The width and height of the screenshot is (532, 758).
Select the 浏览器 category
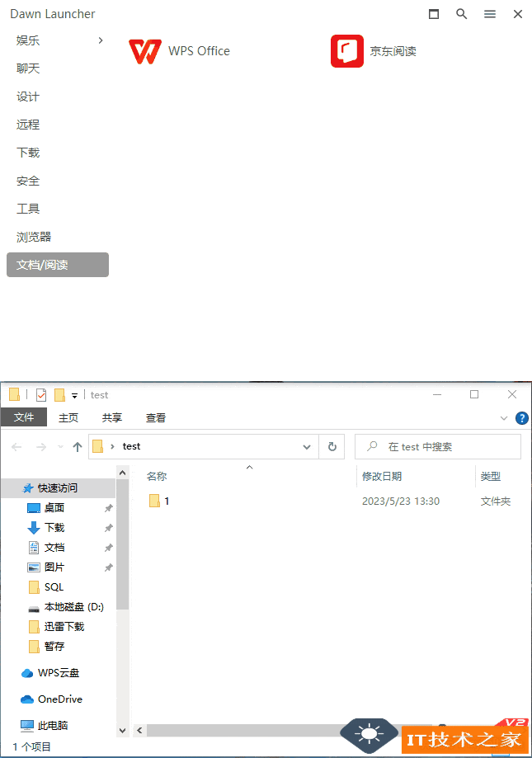[x=34, y=237]
